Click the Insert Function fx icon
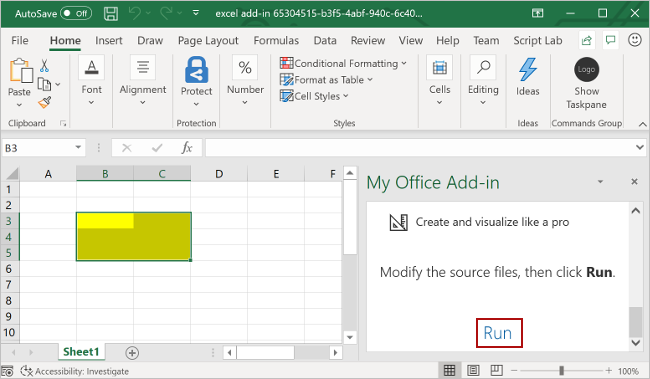This screenshot has width=650, height=379. pyautogui.click(x=187, y=148)
